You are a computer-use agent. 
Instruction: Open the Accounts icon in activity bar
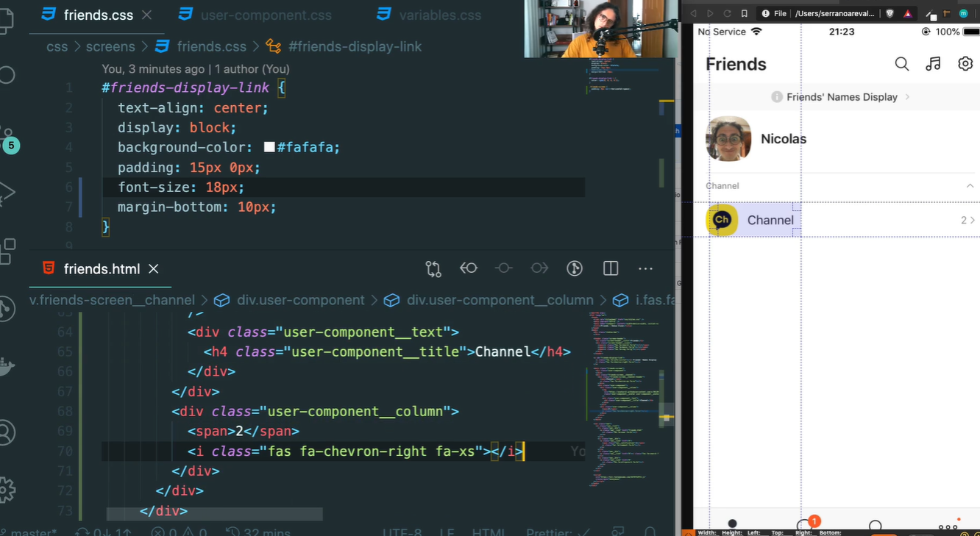coord(7,433)
